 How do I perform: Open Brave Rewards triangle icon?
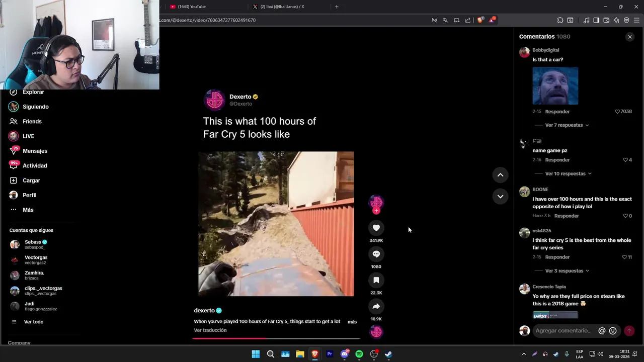(492, 20)
